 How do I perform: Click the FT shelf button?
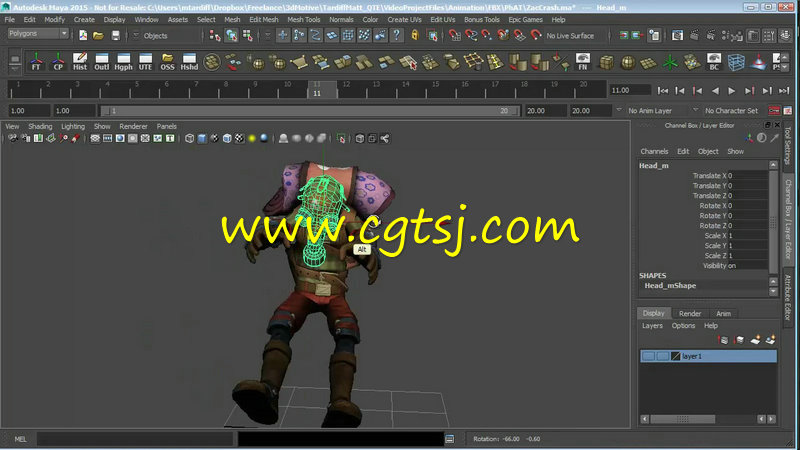36,62
